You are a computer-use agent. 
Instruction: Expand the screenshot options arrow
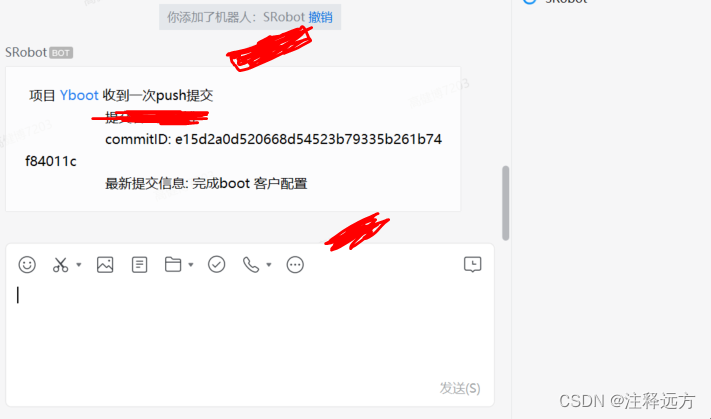(x=78, y=264)
